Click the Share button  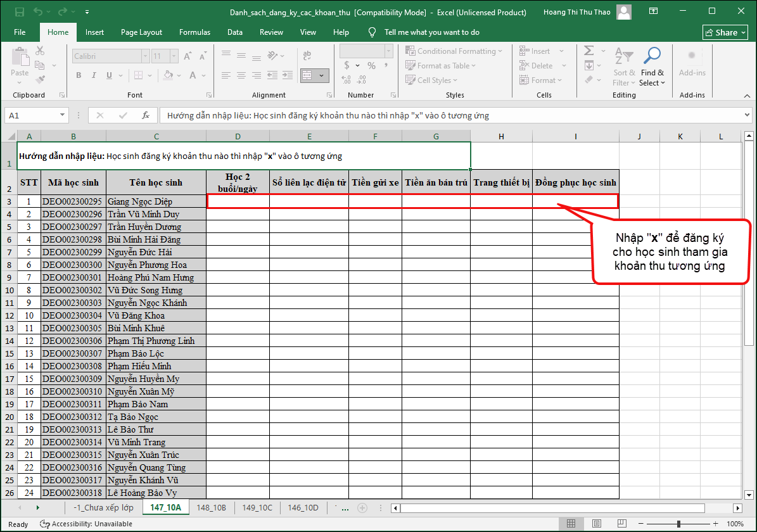point(725,32)
